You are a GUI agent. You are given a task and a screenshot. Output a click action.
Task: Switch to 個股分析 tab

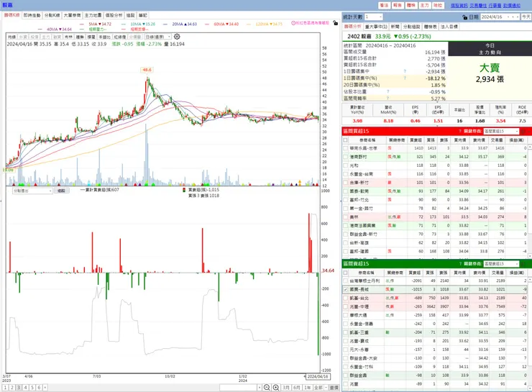coord(114,15)
